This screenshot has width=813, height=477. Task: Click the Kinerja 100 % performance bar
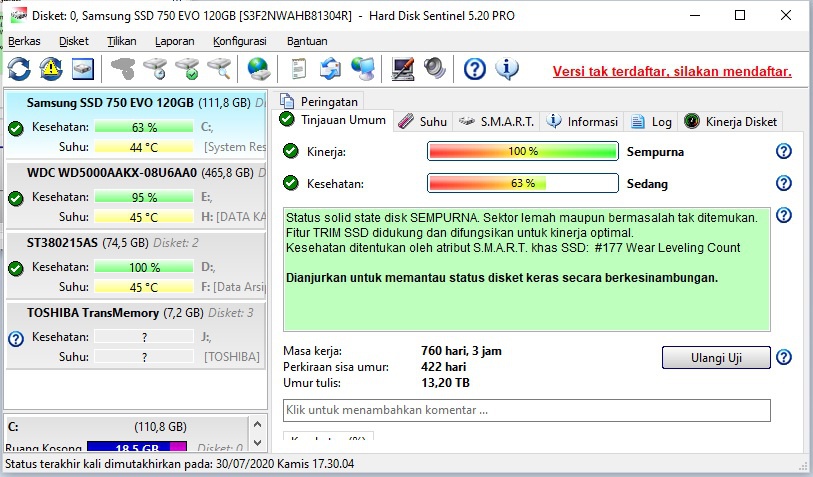click(x=523, y=151)
